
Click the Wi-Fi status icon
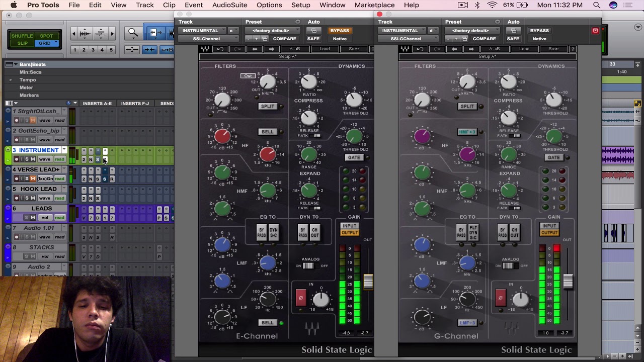[492, 5]
